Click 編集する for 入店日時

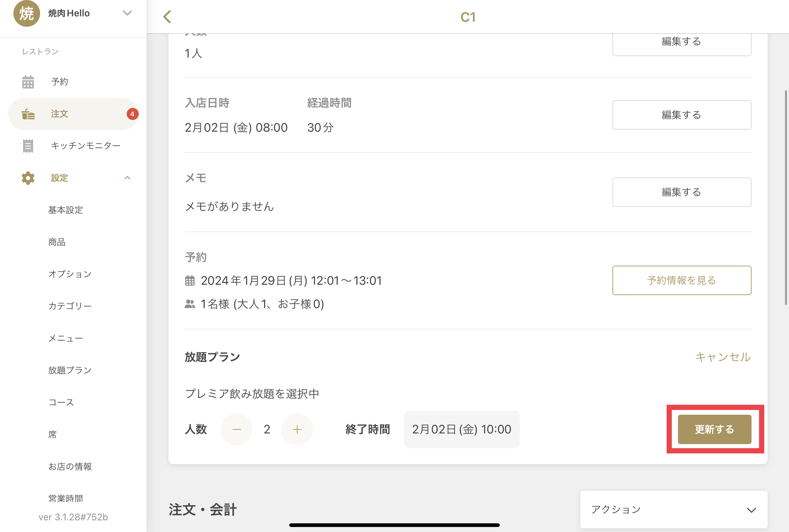682,115
